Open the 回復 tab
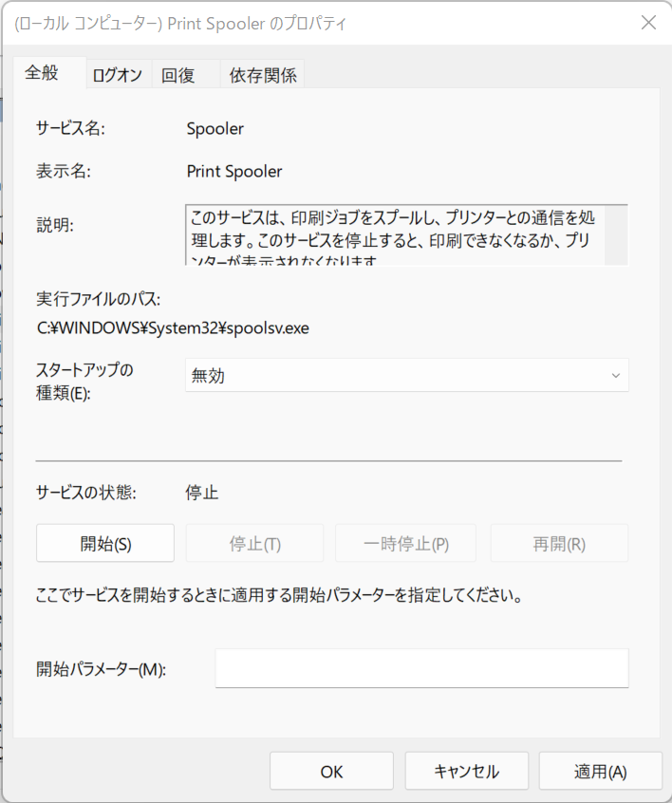 (185, 75)
